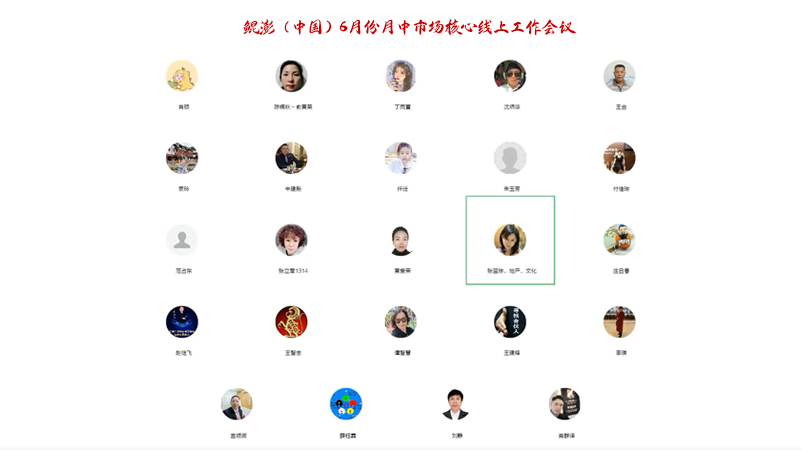Click the woman with sunglasses among flowers avatar
This screenshot has width=801, height=450.
[x=401, y=322]
